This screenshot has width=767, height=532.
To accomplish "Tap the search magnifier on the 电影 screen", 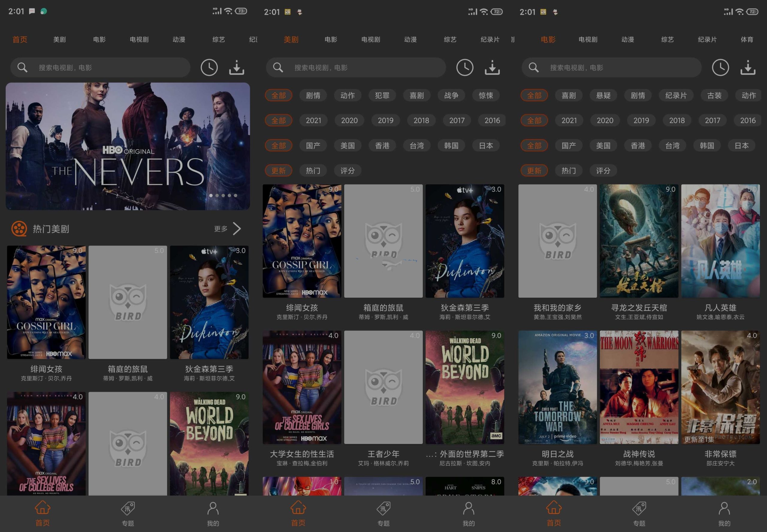I will click(x=534, y=68).
